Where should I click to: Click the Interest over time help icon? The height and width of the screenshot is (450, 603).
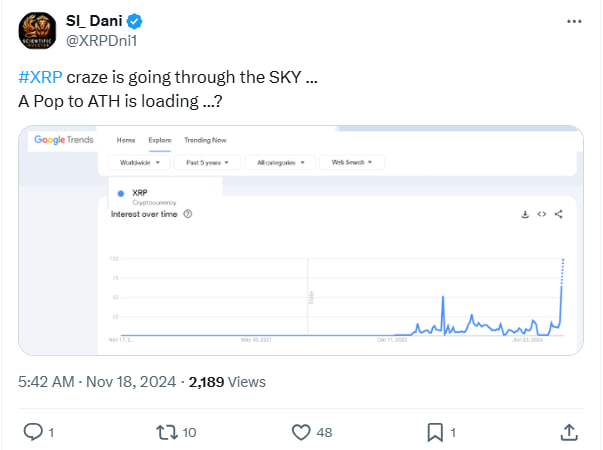[188, 214]
